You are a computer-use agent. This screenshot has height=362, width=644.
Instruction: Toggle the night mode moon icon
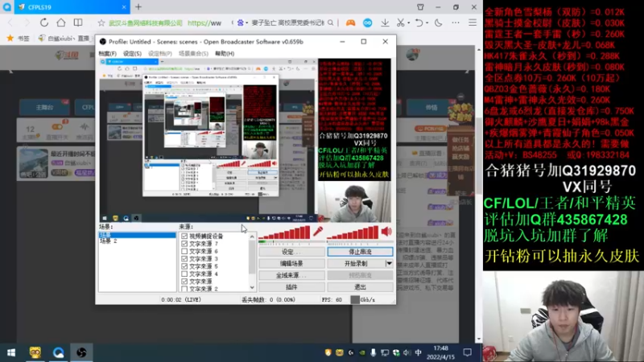pyautogui.click(x=439, y=23)
